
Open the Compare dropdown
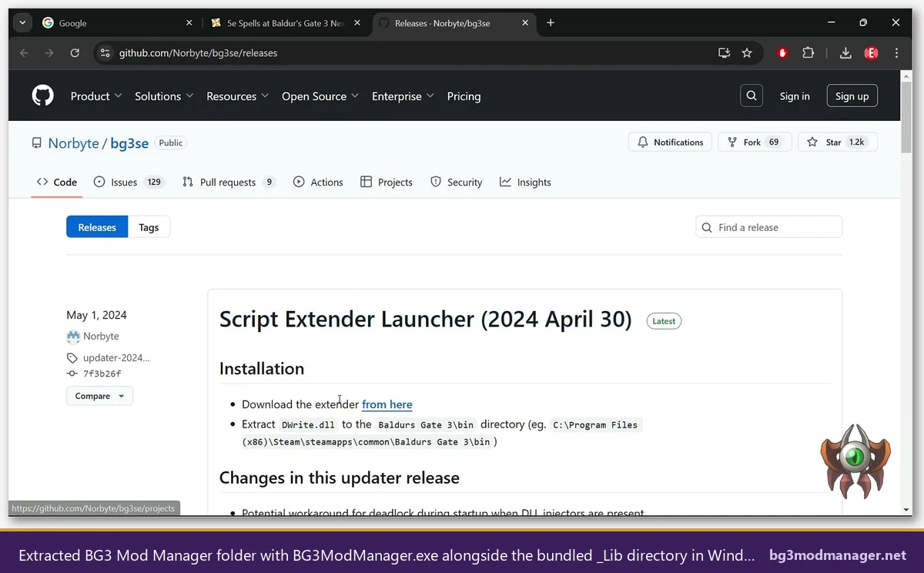pos(99,396)
